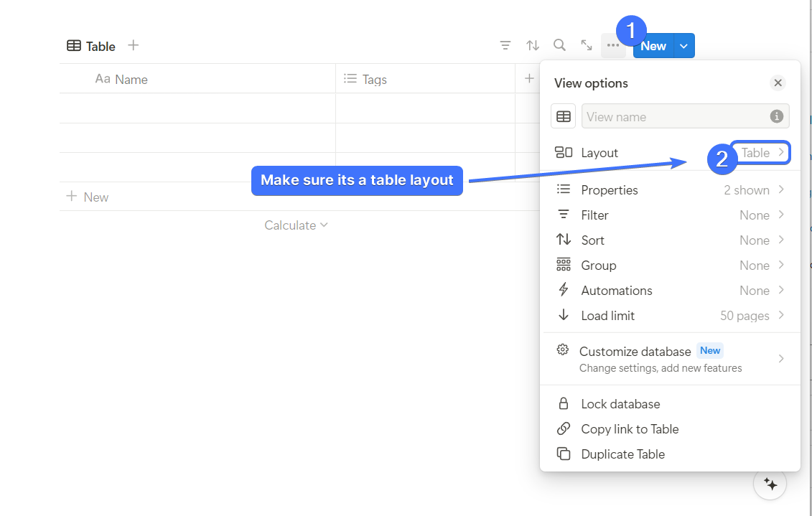812x516 pixels.
Task: Add a view with plus beside Table tab
Action: coord(133,46)
